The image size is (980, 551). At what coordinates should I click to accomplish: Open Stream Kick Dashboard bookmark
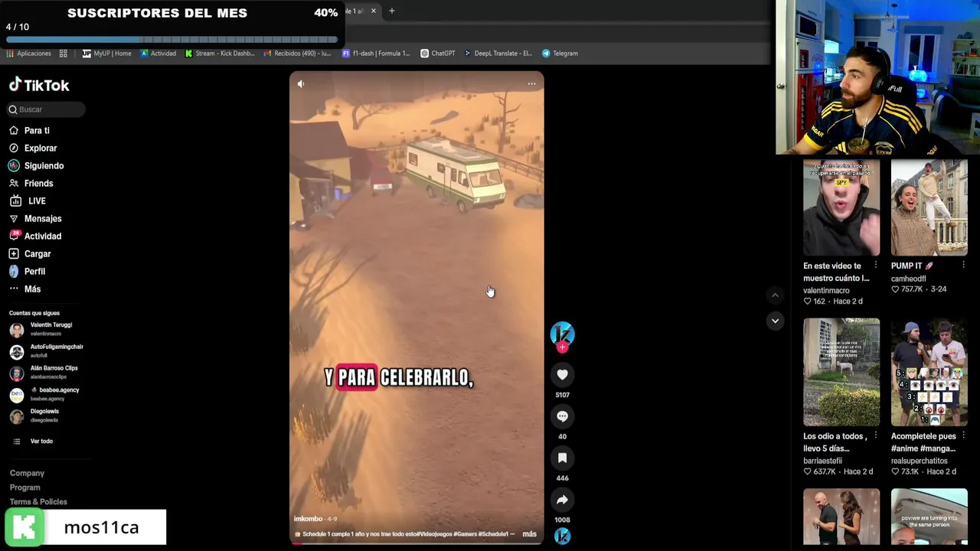[x=220, y=54]
